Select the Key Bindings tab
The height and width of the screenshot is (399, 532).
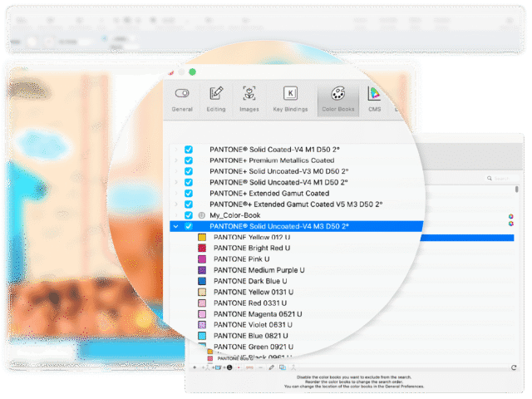click(x=290, y=100)
